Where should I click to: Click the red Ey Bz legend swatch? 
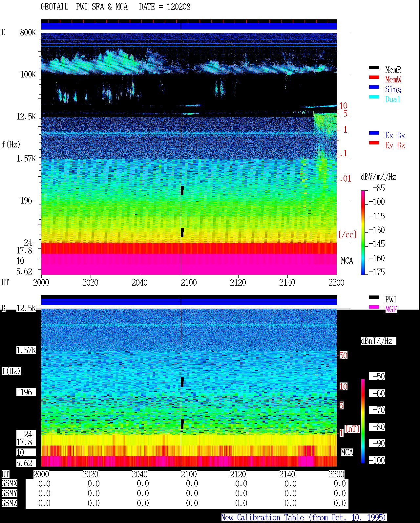(374, 143)
